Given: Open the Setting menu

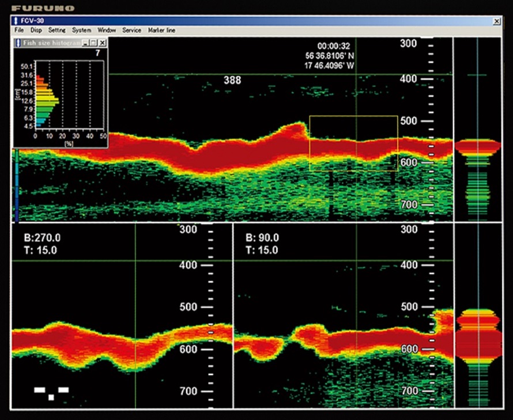Looking at the screenshot, I should 57,30.
